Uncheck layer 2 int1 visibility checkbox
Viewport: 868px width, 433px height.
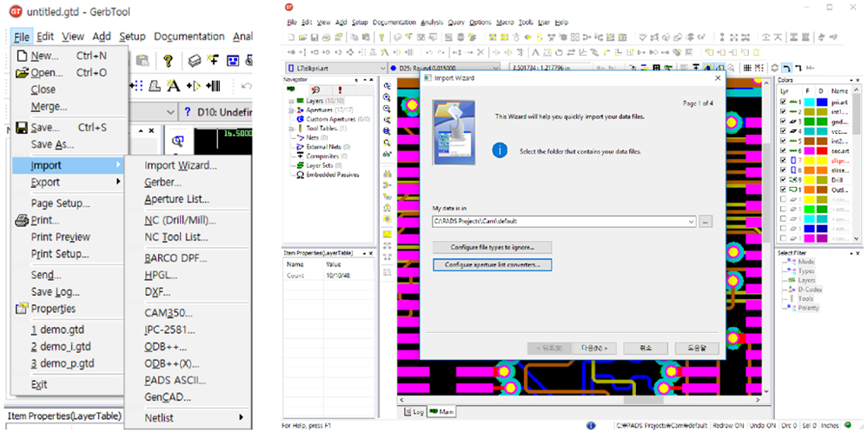[783, 111]
